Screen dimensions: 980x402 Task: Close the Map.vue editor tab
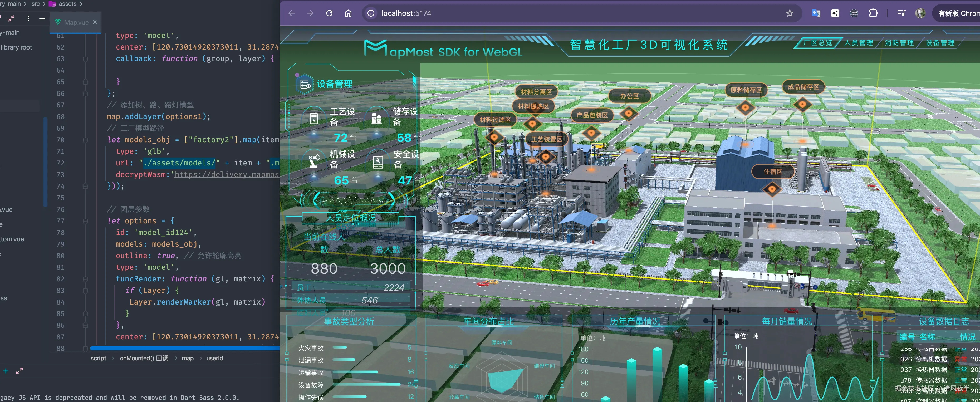pyautogui.click(x=95, y=22)
